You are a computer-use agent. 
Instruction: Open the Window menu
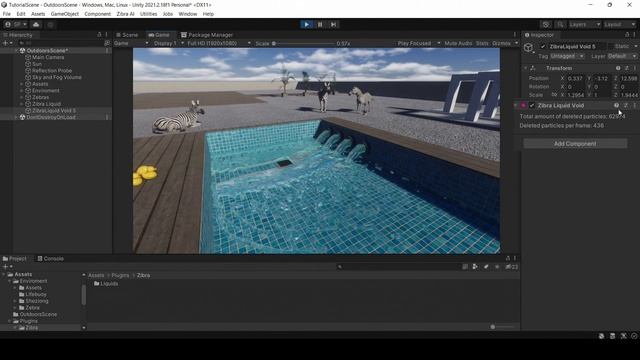coord(188,14)
